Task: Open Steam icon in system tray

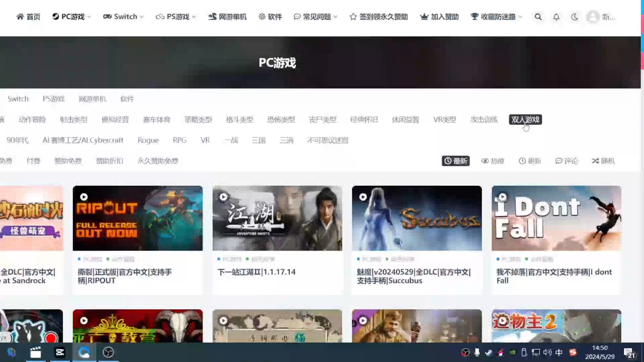Action: tap(489, 352)
